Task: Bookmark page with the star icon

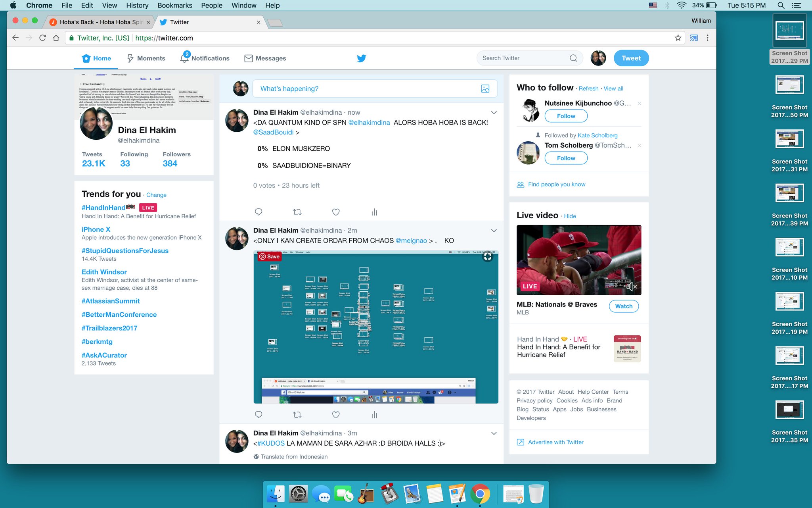Action: [678, 38]
